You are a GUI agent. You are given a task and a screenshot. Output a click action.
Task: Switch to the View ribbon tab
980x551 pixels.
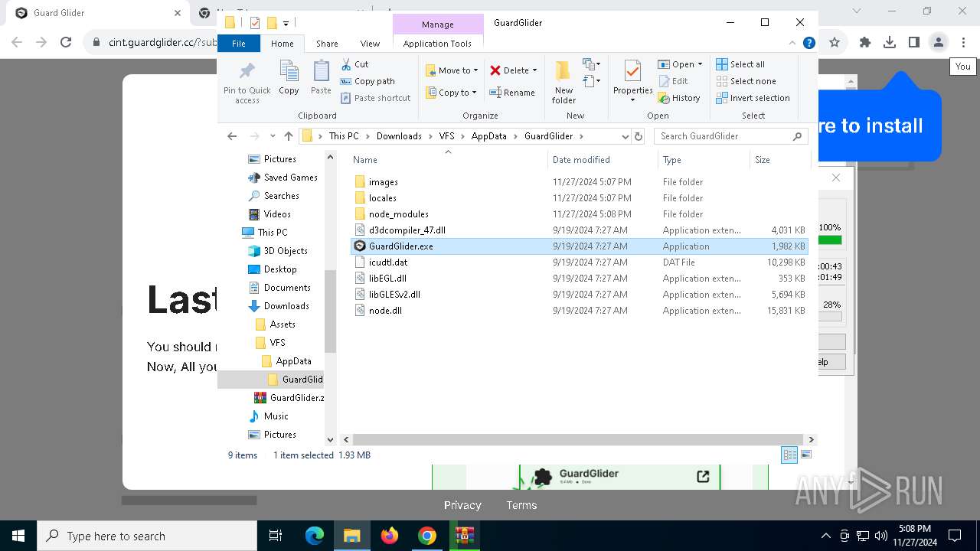tap(370, 44)
